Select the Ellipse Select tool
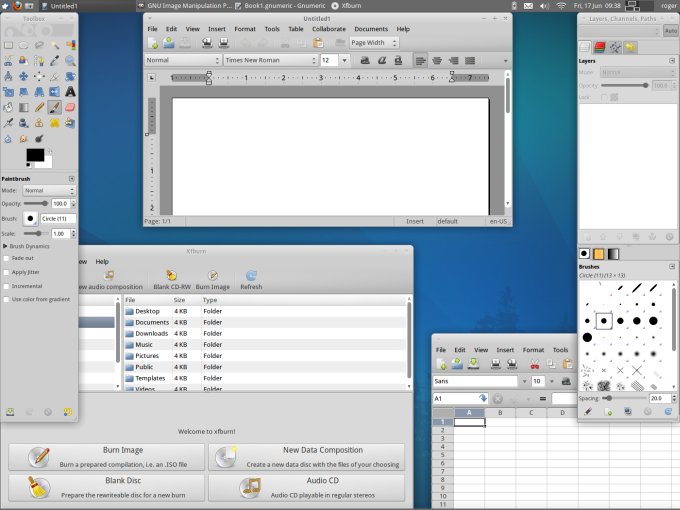Image resolution: width=680 pixels, height=510 pixels. pyautogui.click(x=23, y=45)
